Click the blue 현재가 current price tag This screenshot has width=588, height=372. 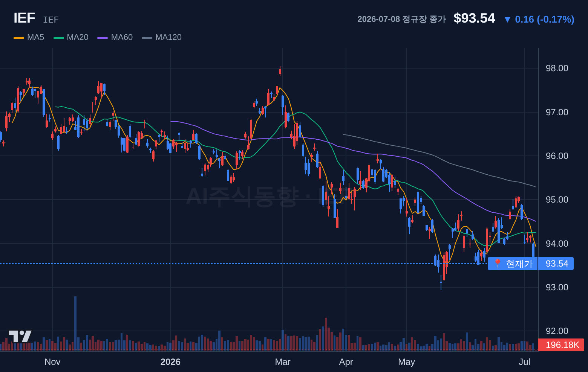click(513, 264)
